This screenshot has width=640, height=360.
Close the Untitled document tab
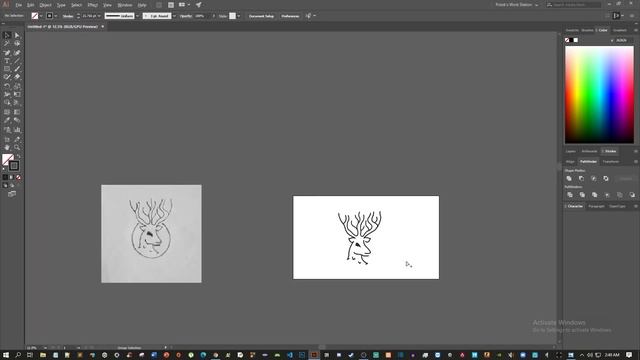(102, 27)
